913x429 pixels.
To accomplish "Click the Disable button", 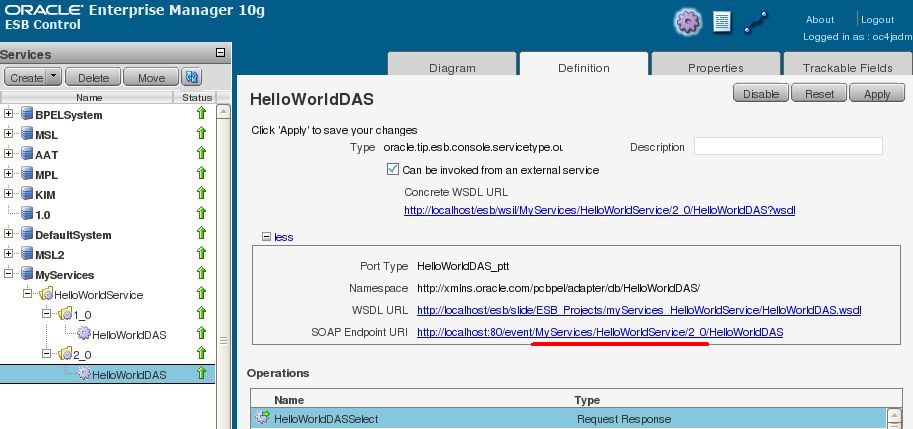I will 761,94.
